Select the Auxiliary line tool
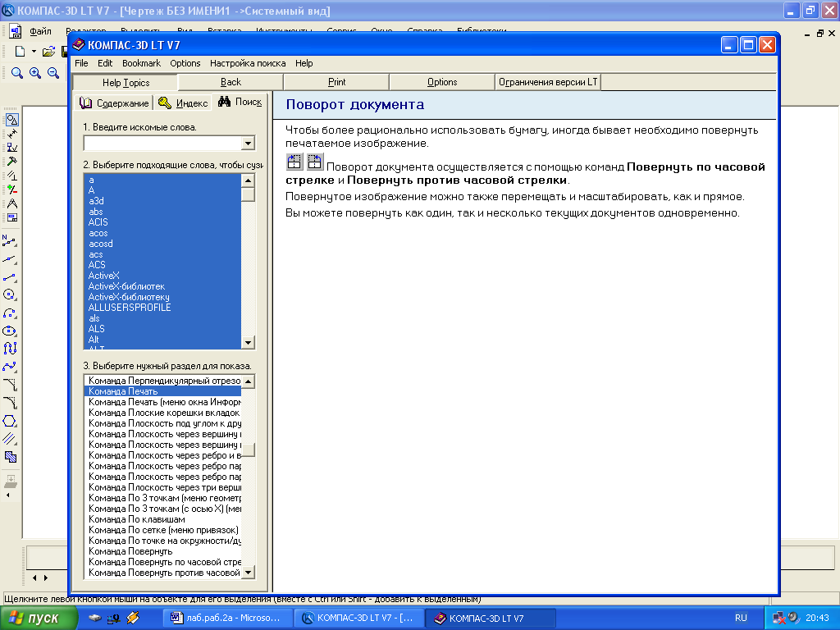The height and width of the screenshot is (630, 840). (x=10, y=259)
